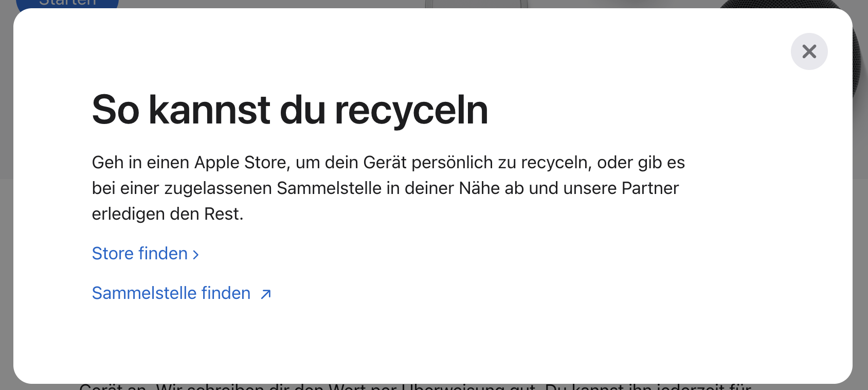This screenshot has width=868, height=390.
Task: Open the Sammelstelle finden link
Action: click(x=182, y=293)
